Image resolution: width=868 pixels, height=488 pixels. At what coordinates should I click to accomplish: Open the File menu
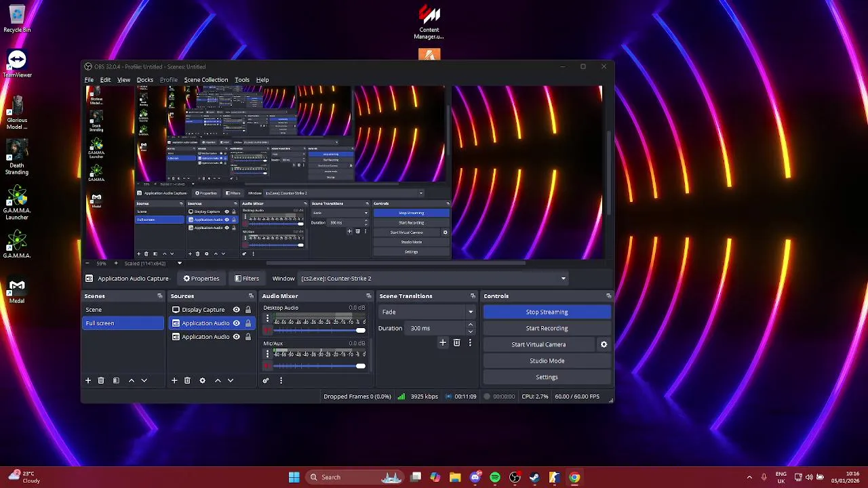89,80
